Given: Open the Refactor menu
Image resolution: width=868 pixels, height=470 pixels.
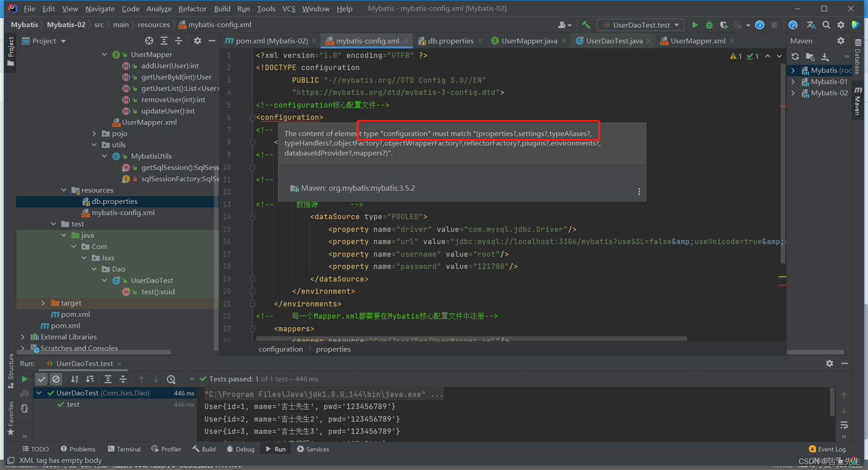Looking at the screenshot, I should point(192,9).
